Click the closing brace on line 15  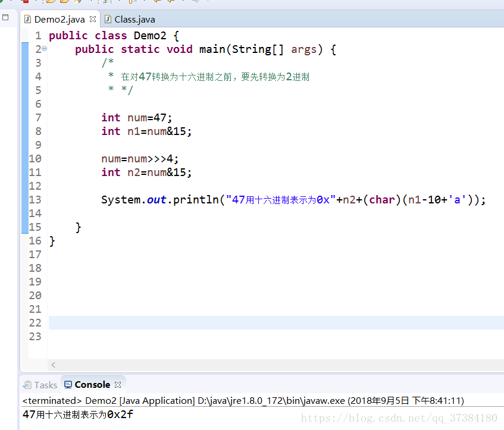pos(78,228)
